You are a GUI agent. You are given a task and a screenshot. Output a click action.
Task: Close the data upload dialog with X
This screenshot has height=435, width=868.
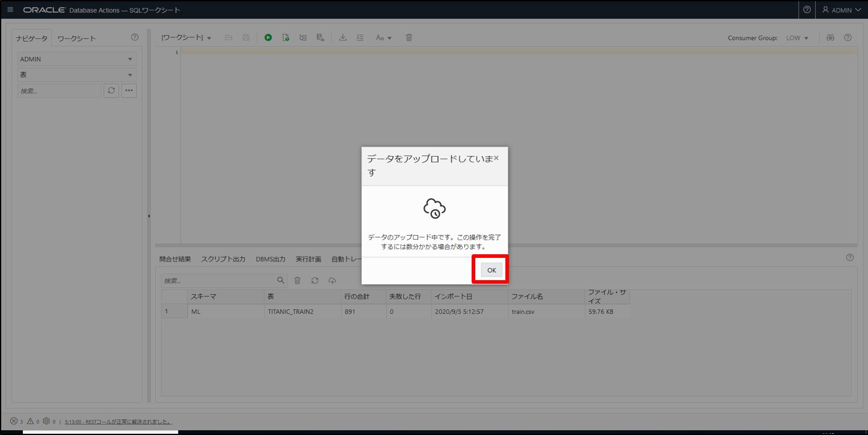click(x=496, y=158)
